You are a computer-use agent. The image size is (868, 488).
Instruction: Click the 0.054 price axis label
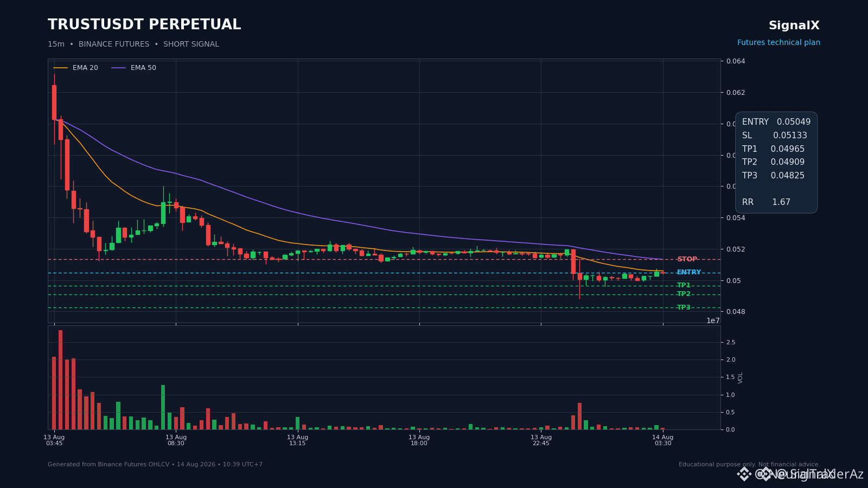click(x=736, y=218)
